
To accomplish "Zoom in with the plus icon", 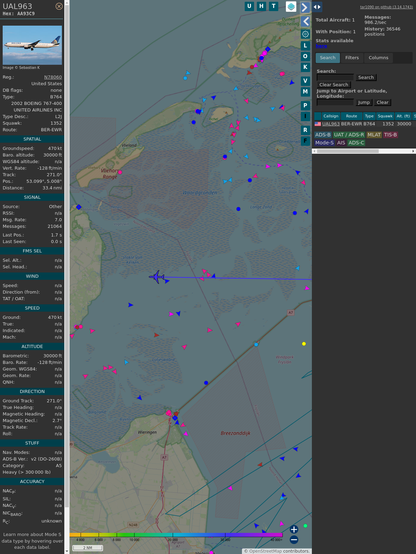I will (x=294, y=529).
